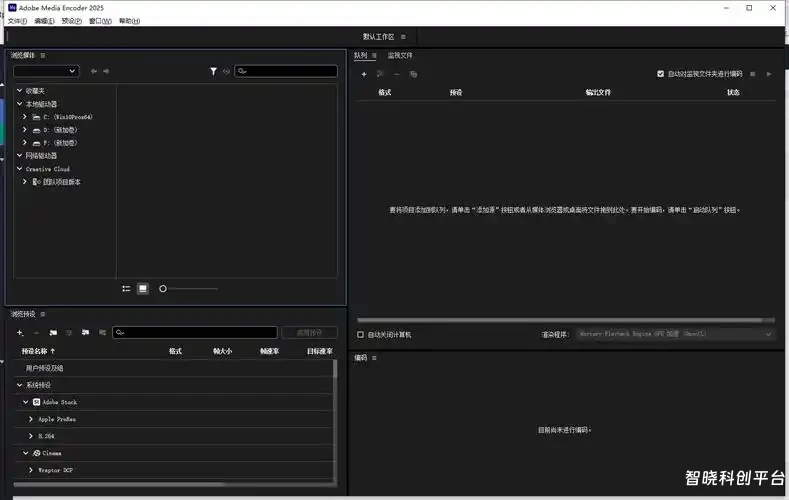
Task: Click the preset browser search field
Action: click(195, 332)
